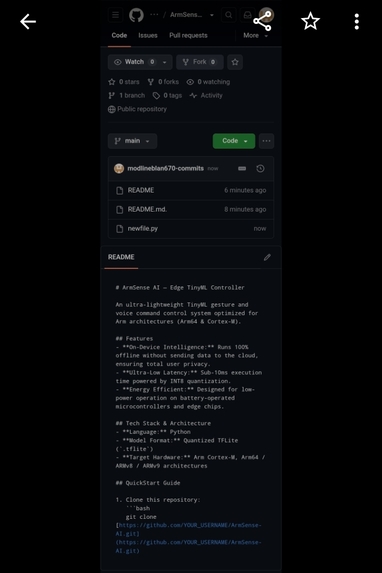This screenshot has height=573, width=382.
Task: Select the README tab above file contents
Action: pos(121,257)
